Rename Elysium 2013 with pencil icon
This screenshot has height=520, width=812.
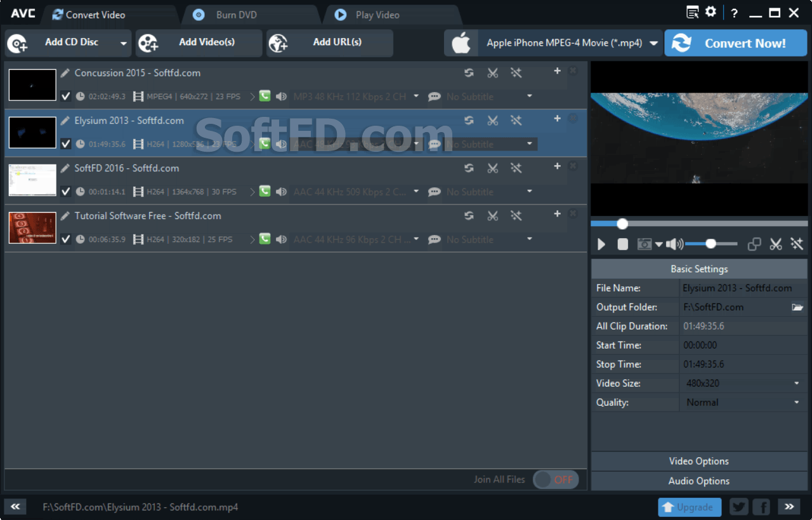[x=65, y=121]
